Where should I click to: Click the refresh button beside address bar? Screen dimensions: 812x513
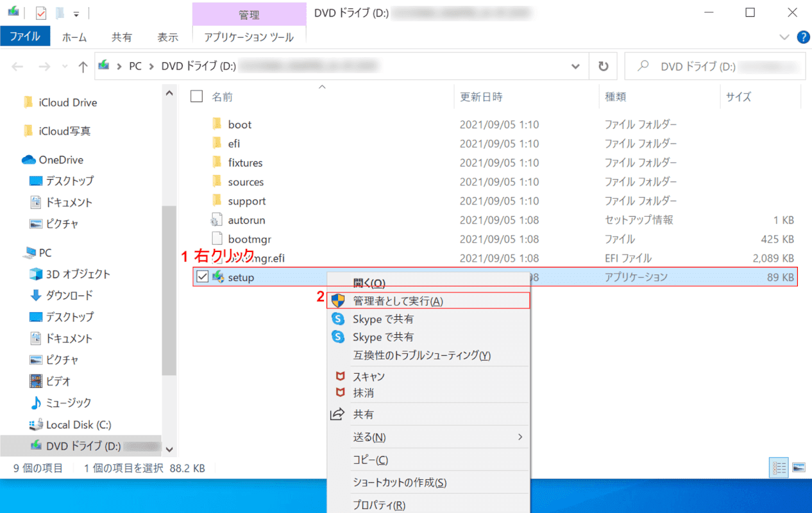coord(603,66)
